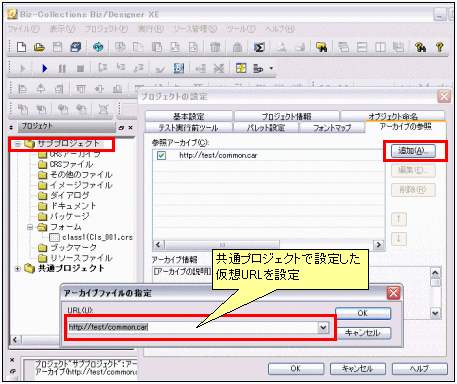
Task: Click the New file toolbar icon
Action: pyautogui.click(x=22, y=47)
